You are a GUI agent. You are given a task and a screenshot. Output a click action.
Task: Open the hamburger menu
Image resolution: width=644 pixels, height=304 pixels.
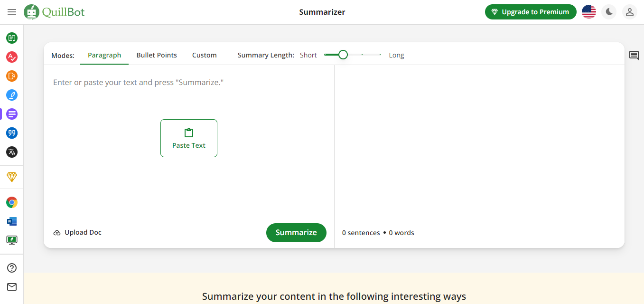tap(12, 12)
